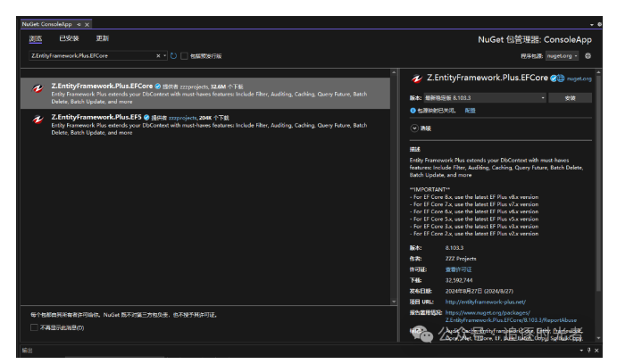Click the line 'For EF Core 8.x' in description
The image size is (617, 364).
tap(474, 197)
